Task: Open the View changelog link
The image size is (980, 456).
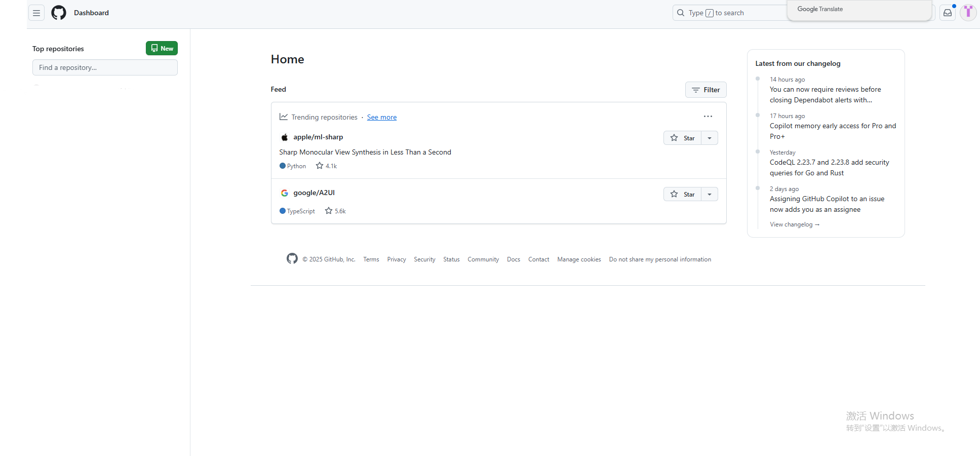Action: 794,224
